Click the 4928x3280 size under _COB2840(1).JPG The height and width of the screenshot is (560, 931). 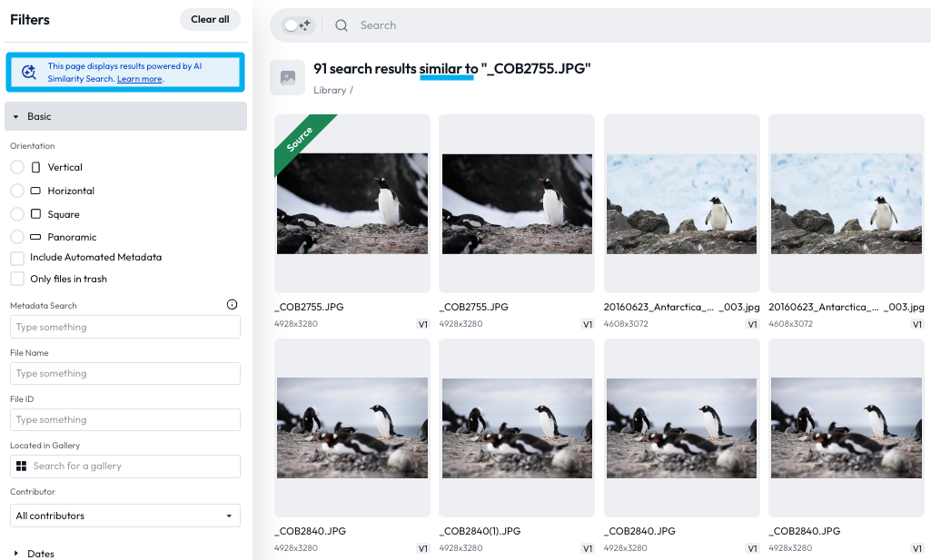(461, 548)
